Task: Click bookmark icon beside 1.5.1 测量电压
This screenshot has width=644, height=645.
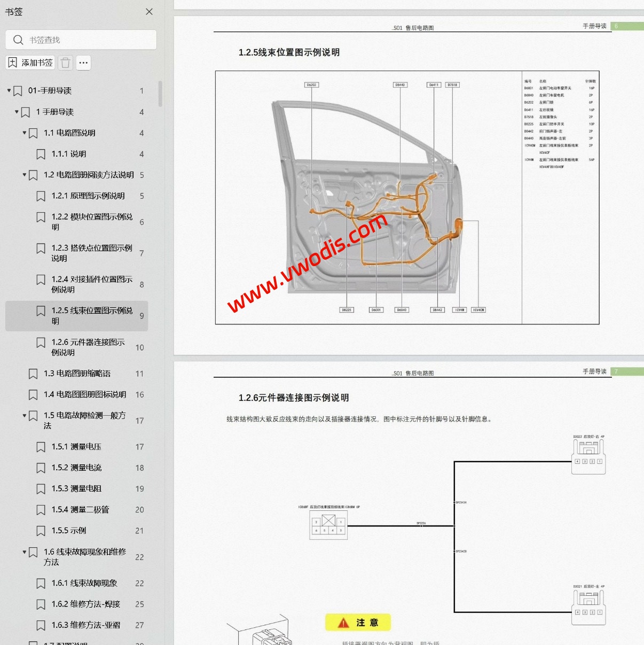Action: (41, 447)
